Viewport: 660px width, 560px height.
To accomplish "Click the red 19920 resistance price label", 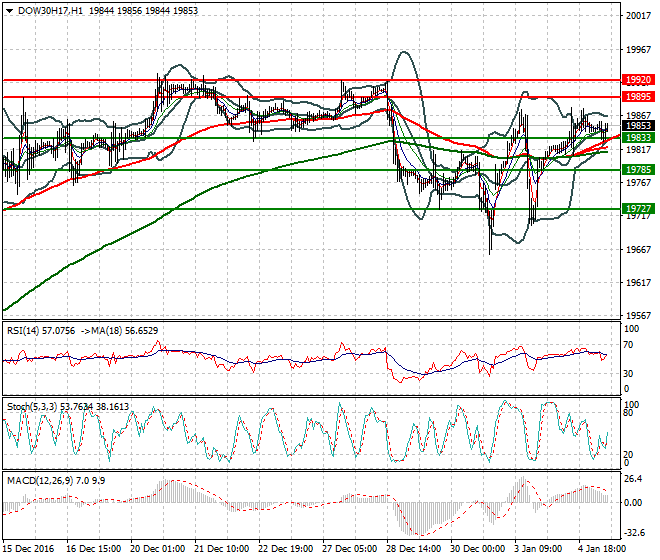I will click(638, 80).
